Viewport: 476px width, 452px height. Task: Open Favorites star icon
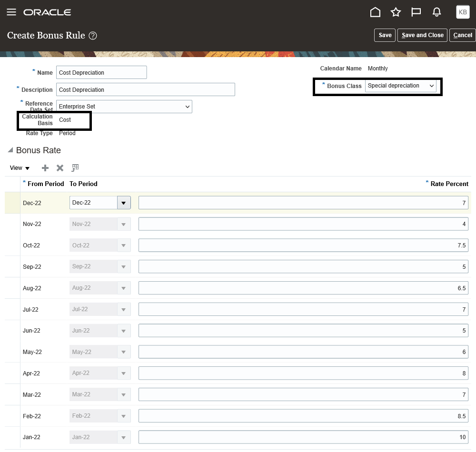point(396,12)
